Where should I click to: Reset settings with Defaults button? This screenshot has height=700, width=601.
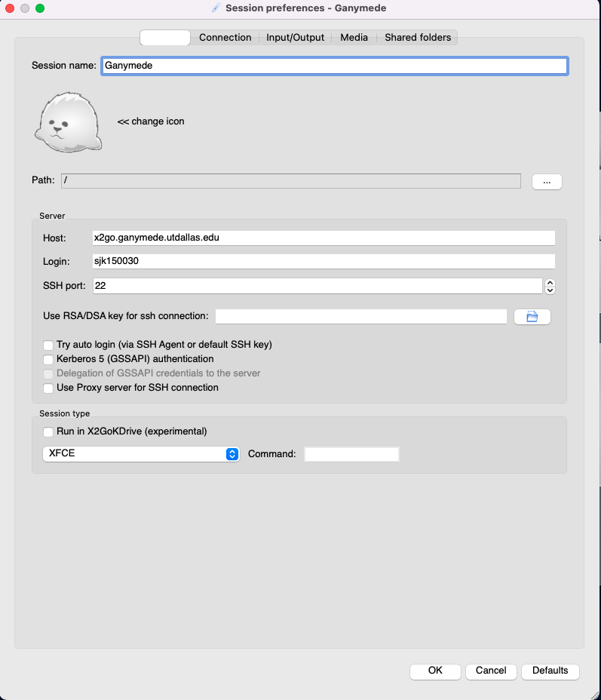click(x=550, y=671)
